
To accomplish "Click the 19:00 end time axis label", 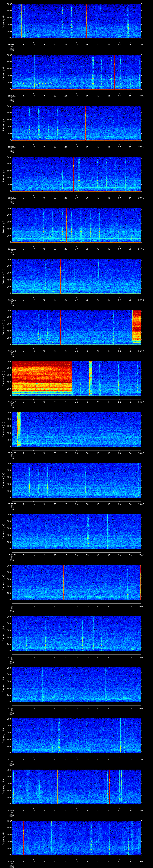I will click(x=141, y=147).
